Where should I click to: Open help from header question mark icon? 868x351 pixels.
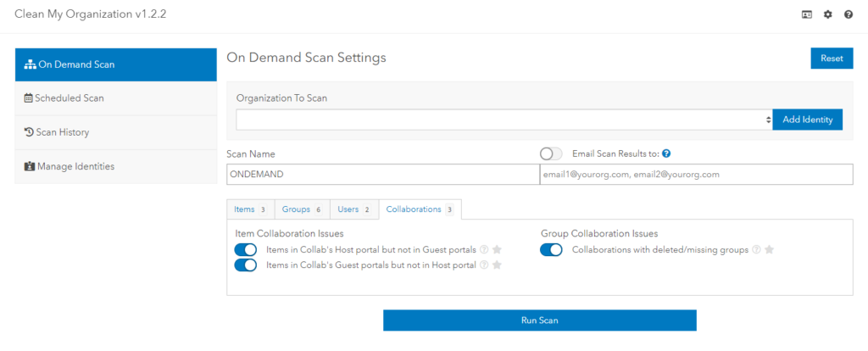pyautogui.click(x=849, y=14)
